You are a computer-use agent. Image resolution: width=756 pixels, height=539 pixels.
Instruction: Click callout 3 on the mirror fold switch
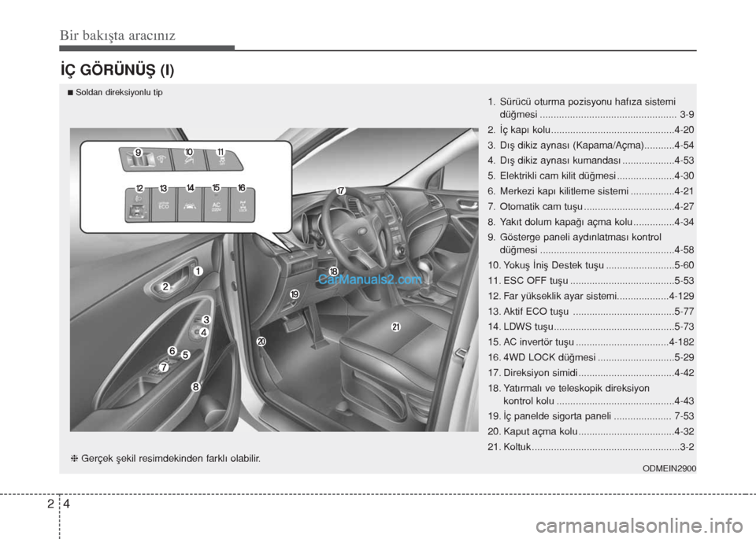(x=206, y=319)
